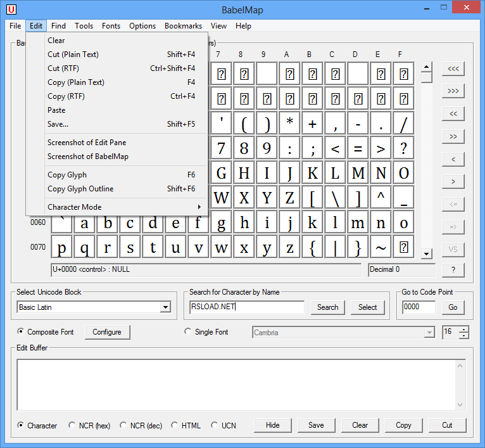Click the << page back button

[x=453, y=113]
